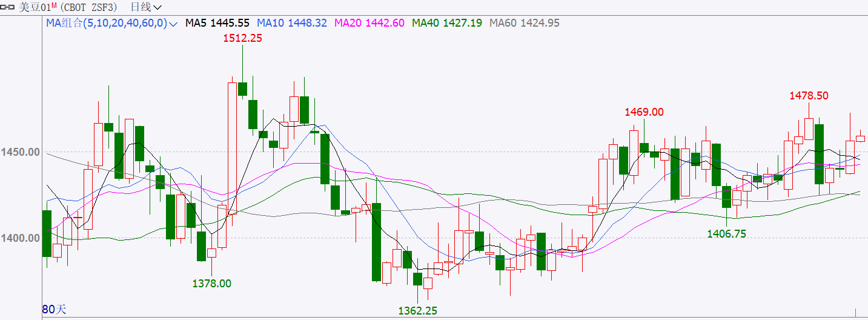Click the MA20 1442.60 legend value
The height and width of the screenshot is (320, 868).
(369, 23)
